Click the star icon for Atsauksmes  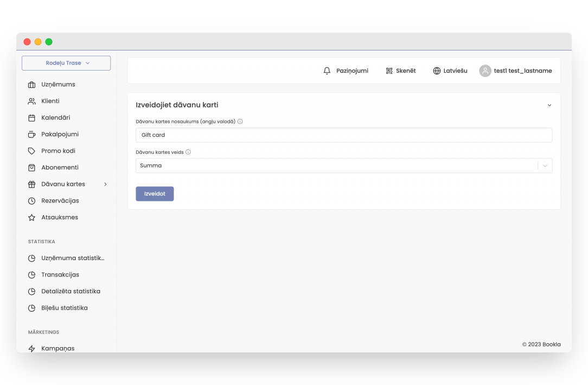(31, 217)
